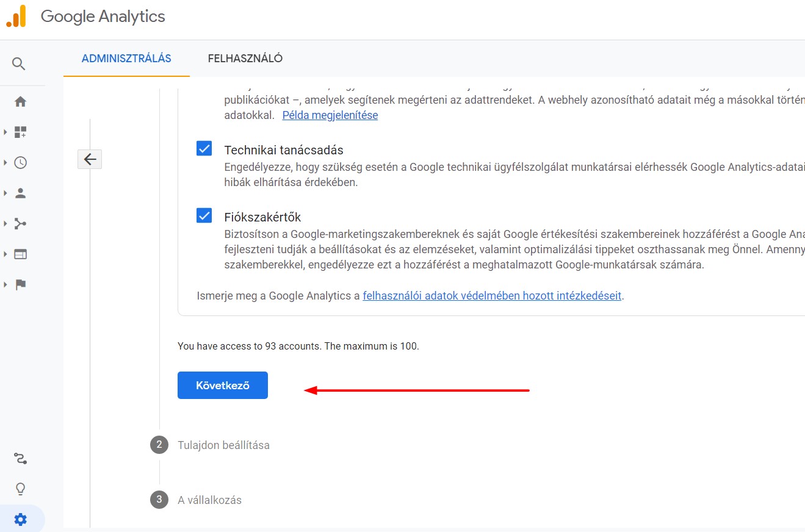
Task: Expand the Realtime section arrow
Action: [x=5, y=162]
